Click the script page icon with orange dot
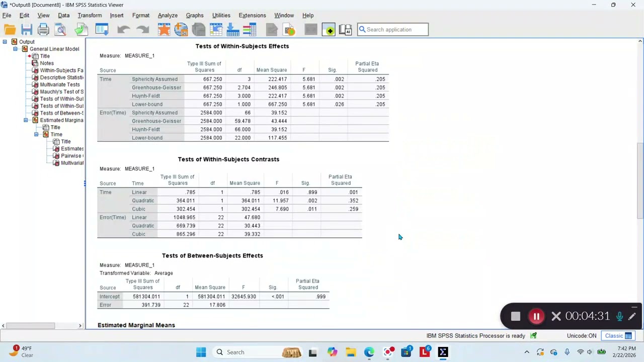This screenshot has height=362, width=644. [x=289, y=30]
